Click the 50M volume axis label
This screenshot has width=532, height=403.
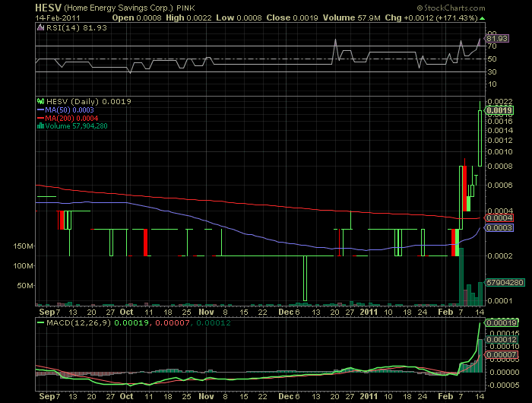tap(25, 286)
